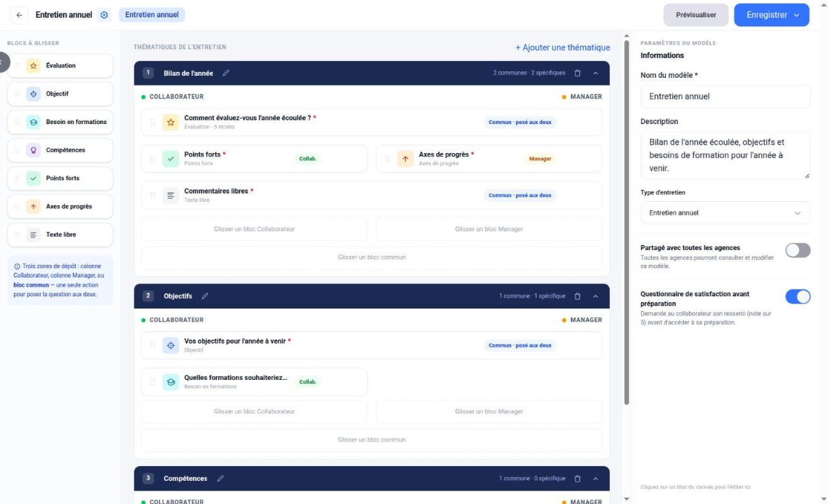The height and width of the screenshot is (504, 828).
Task: Click the canvas vertical scrollbar
Action: 627,222
